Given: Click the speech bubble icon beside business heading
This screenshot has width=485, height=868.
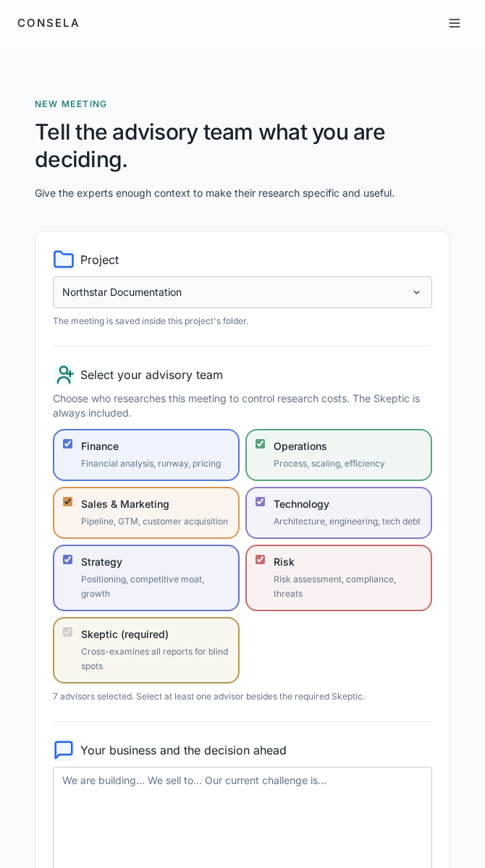Looking at the screenshot, I should click(x=64, y=750).
